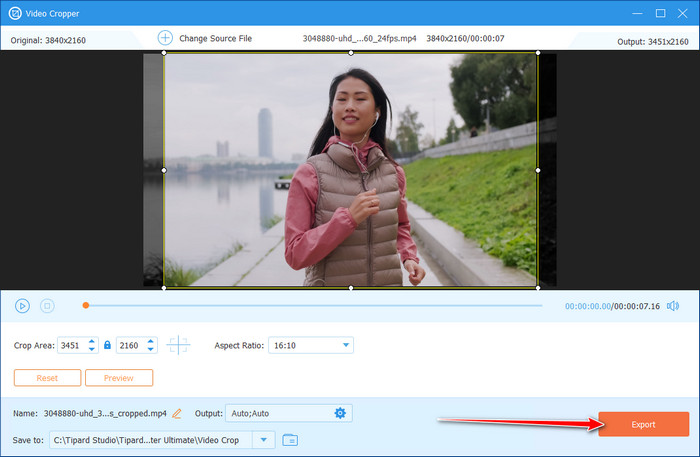
Task: Play the video preview
Action: click(x=22, y=306)
